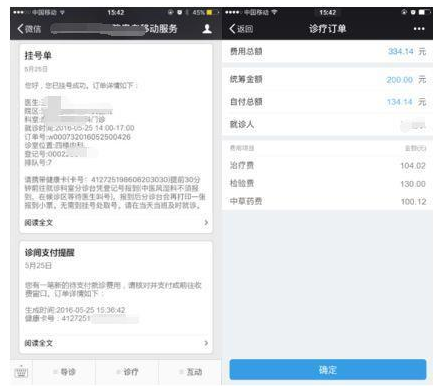Open the 导诊 bottom menu

pyautogui.click(x=64, y=372)
